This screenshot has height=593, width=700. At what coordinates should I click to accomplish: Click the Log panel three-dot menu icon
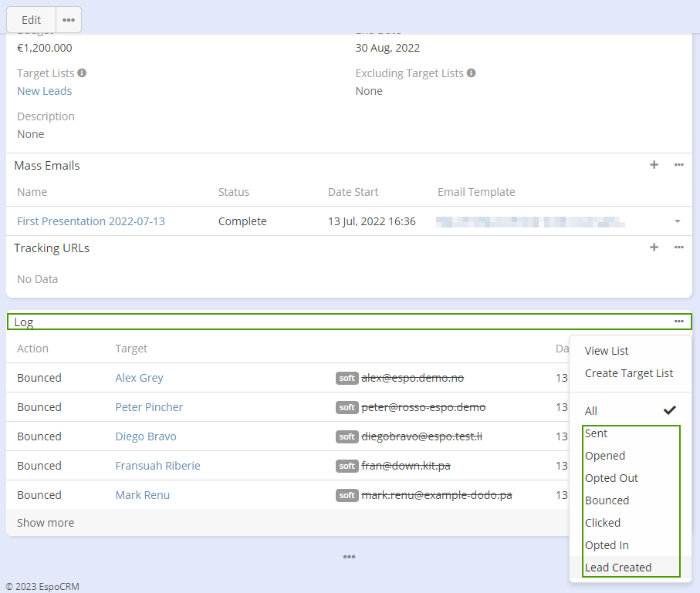[x=678, y=322]
